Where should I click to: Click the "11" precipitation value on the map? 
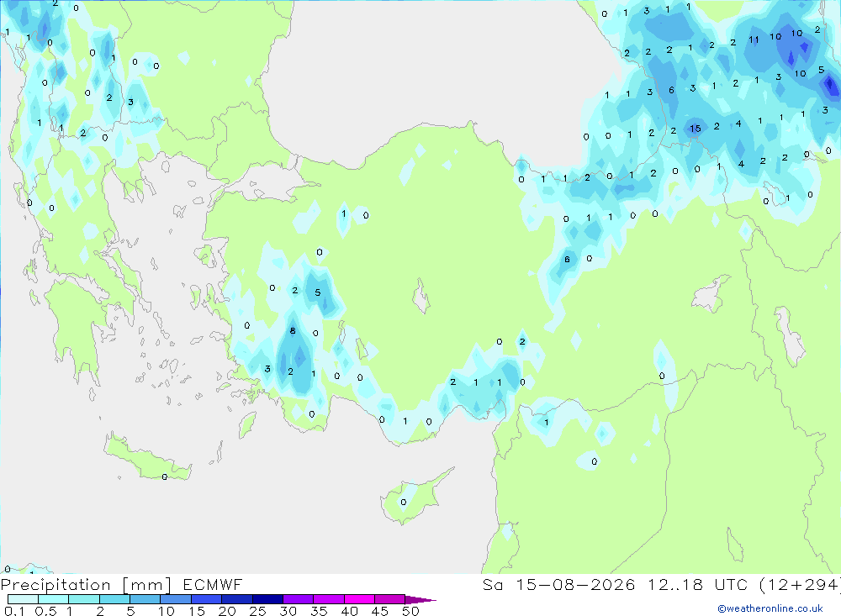754,39
